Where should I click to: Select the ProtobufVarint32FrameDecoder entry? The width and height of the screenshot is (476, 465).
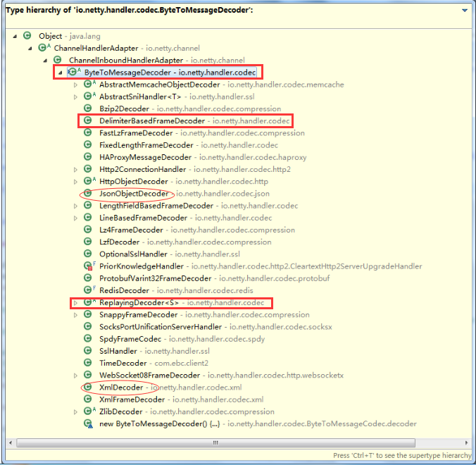214,278
